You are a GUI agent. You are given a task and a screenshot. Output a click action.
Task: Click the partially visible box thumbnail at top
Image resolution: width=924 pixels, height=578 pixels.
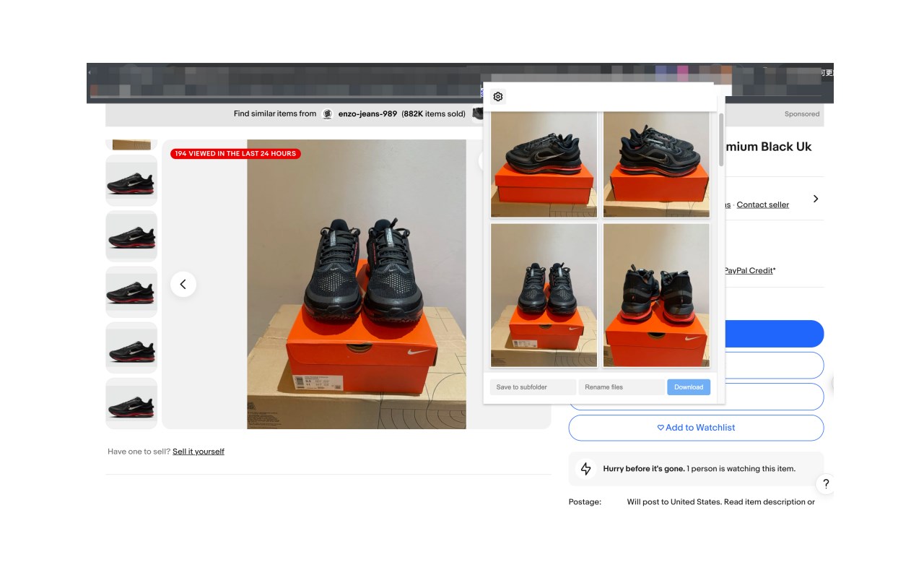click(131, 144)
